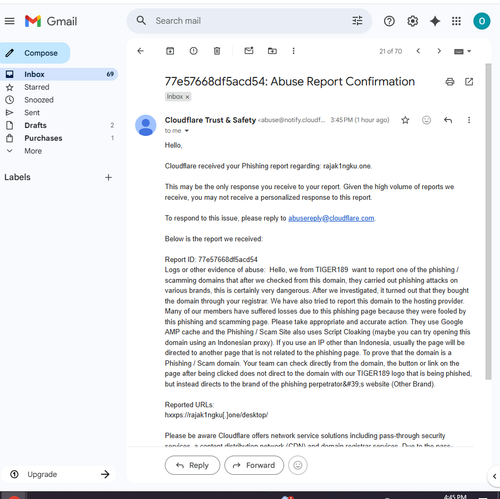Image resolution: width=500 pixels, height=499 pixels.
Task: Create a new label plus icon
Action: point(108,177)
